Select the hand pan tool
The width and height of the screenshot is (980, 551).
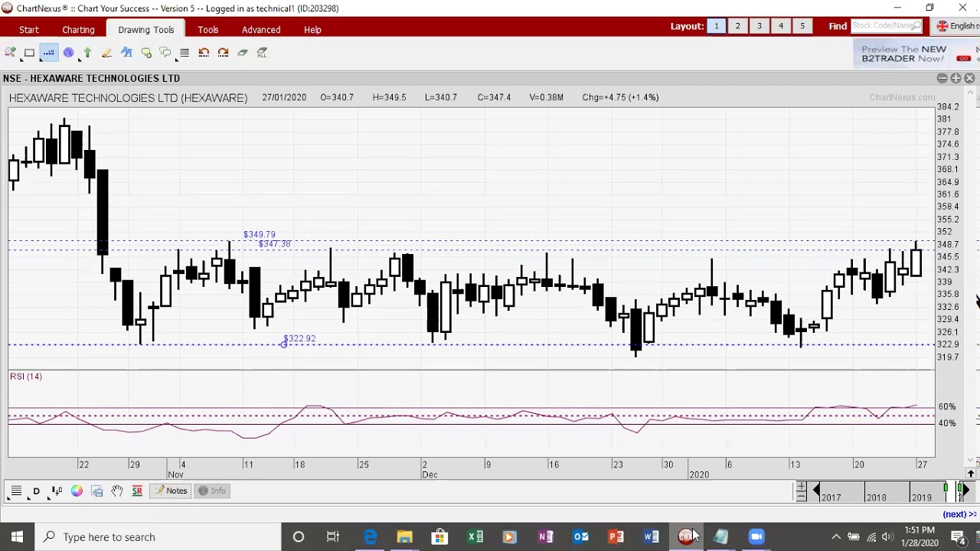[x=117, y=491]
